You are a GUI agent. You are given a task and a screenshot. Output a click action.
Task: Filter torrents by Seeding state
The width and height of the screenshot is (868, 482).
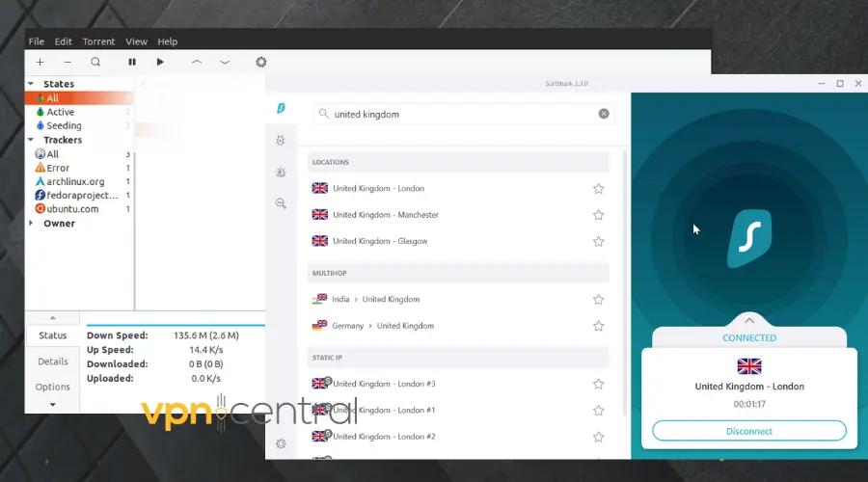click(x=79, y=125)
